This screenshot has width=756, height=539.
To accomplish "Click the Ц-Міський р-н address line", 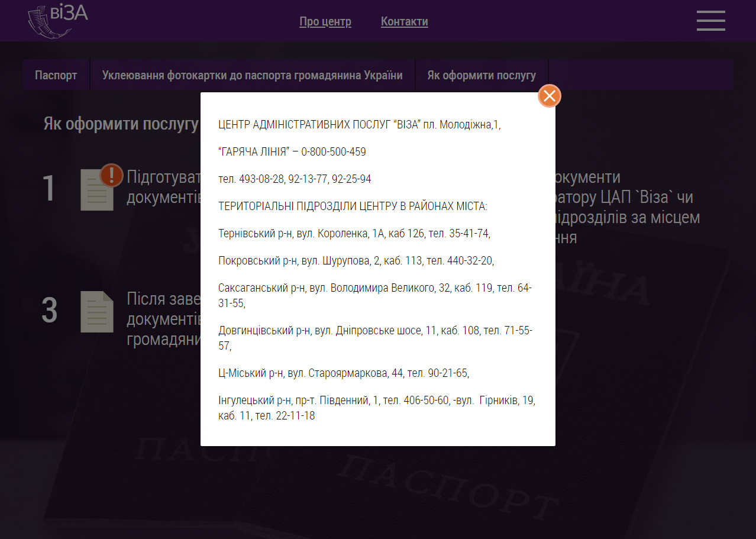I will pyautogui.click(x=344, y=373).
